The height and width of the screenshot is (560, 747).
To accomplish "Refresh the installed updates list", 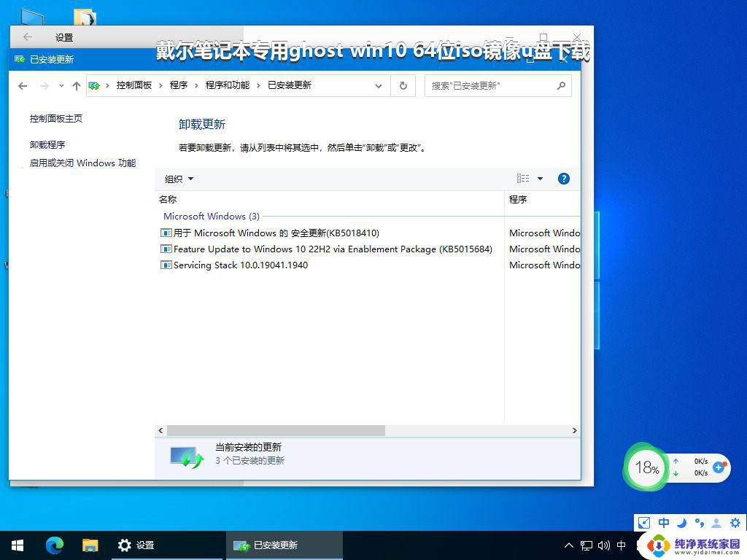I will pyautogui.click(x=403, y=85).
